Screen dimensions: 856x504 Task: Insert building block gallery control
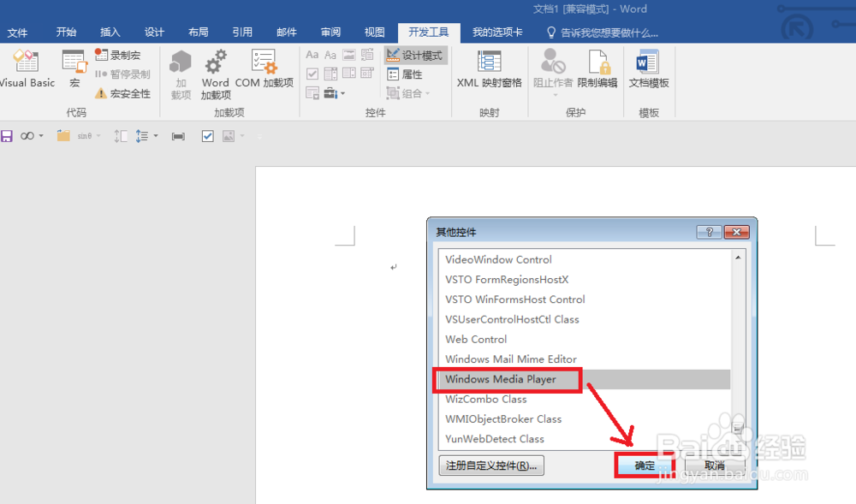click(367, 55)
